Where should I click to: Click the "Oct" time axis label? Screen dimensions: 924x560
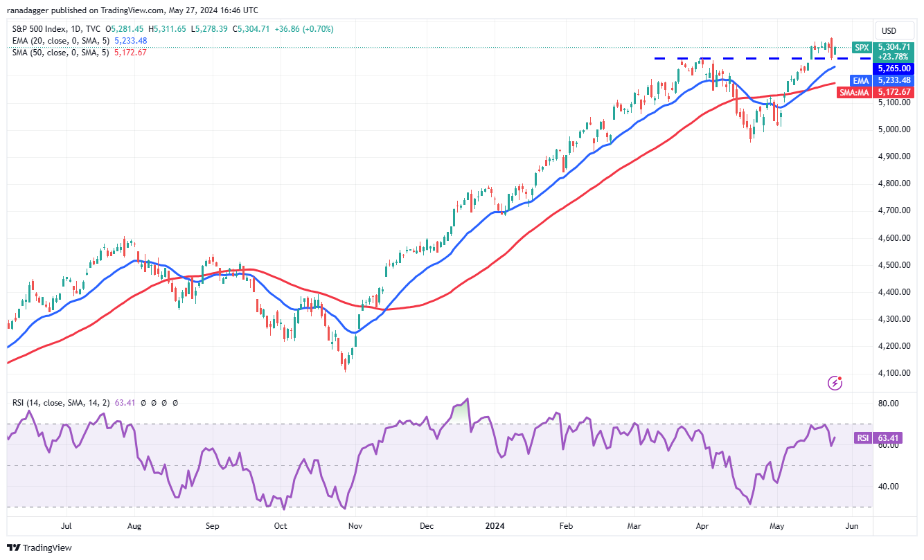click(x=280, y=526)
